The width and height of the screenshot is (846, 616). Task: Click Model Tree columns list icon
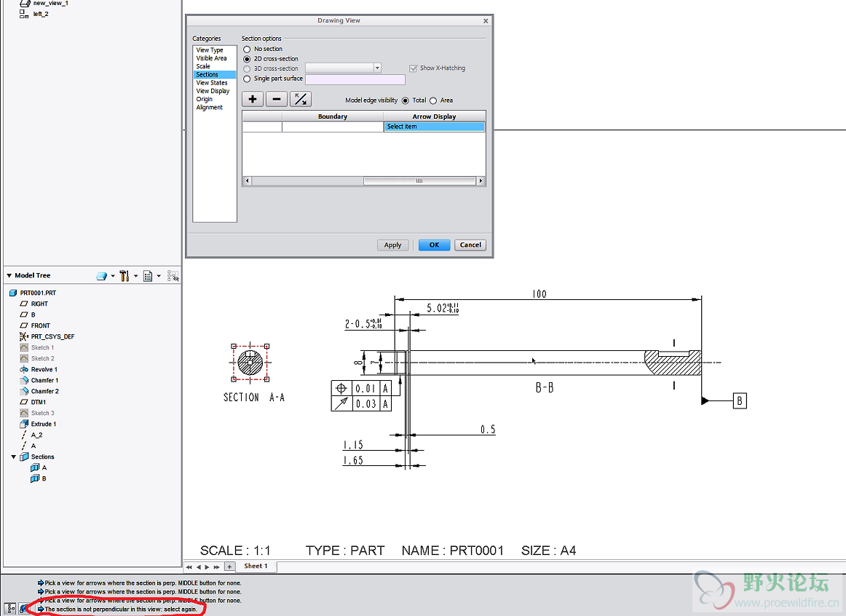pyautogui.click(x=148, y=276)
